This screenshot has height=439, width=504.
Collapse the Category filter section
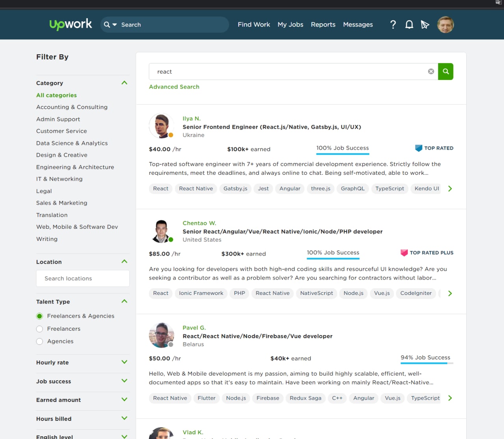click(124, 83)
